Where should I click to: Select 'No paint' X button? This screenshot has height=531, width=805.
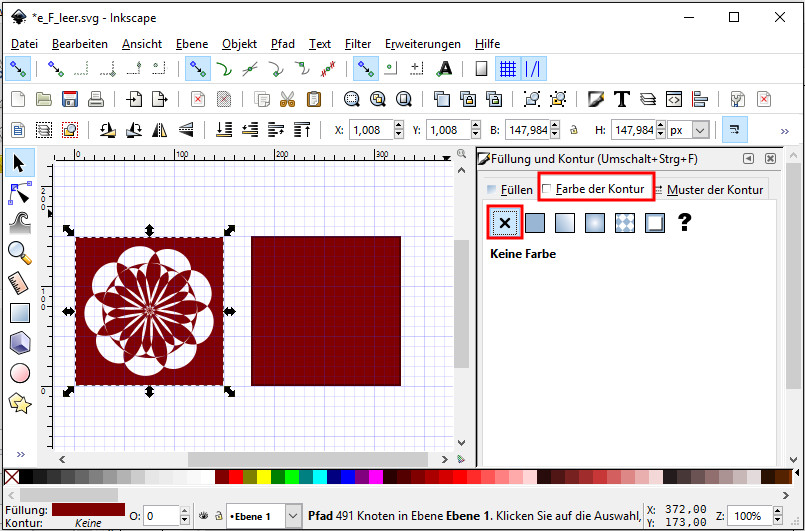tap(505, 222)
